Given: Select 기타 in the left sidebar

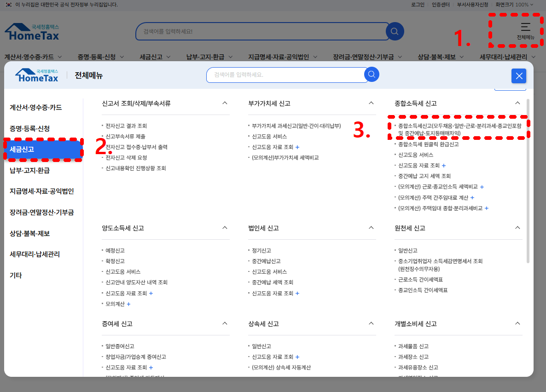Looking at the screenshot, I should (x=16, y=276).
